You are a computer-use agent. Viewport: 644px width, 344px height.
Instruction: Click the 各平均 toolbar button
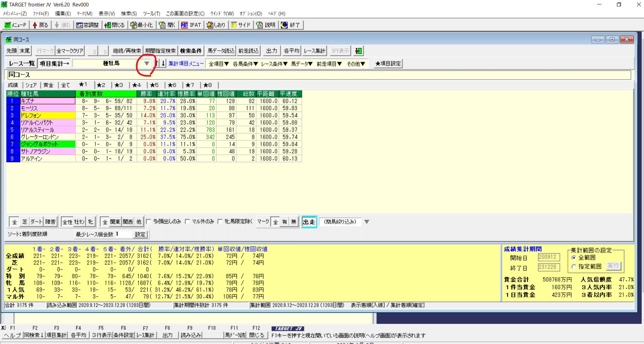point(291,51)
